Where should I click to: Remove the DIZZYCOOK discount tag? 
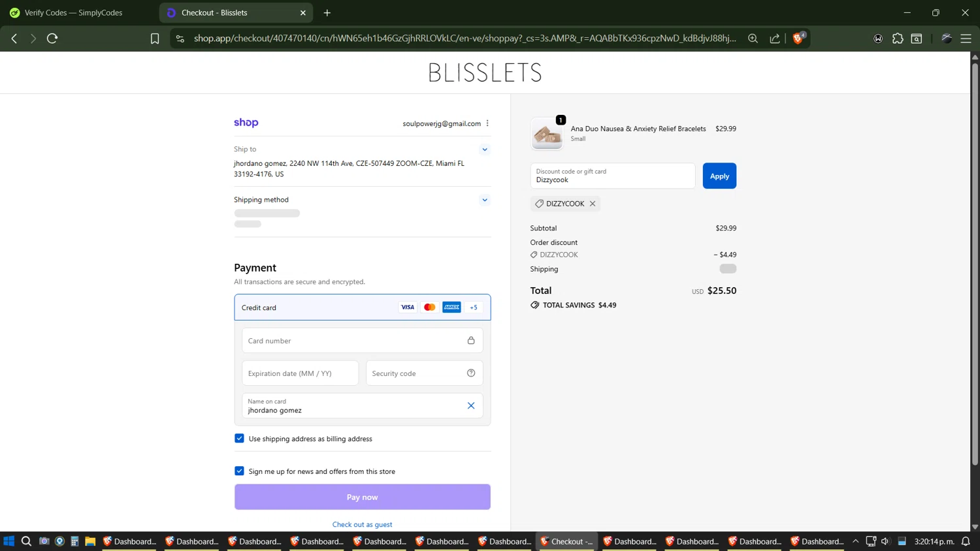pyautogui.click(x=593, y=204)
